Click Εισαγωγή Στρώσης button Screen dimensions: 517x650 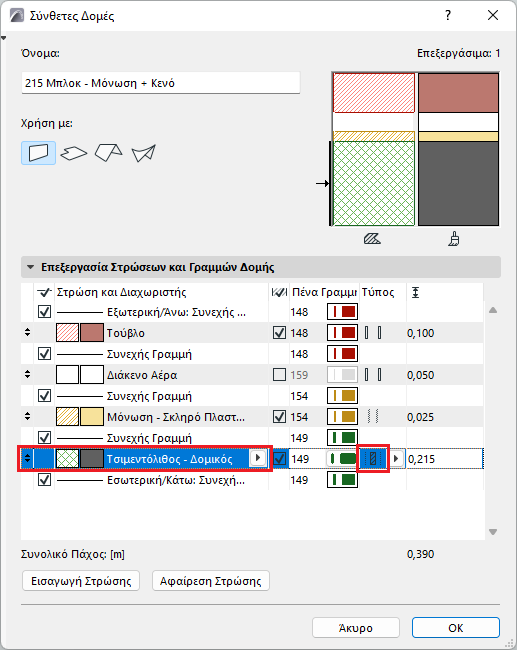point(81,581)
